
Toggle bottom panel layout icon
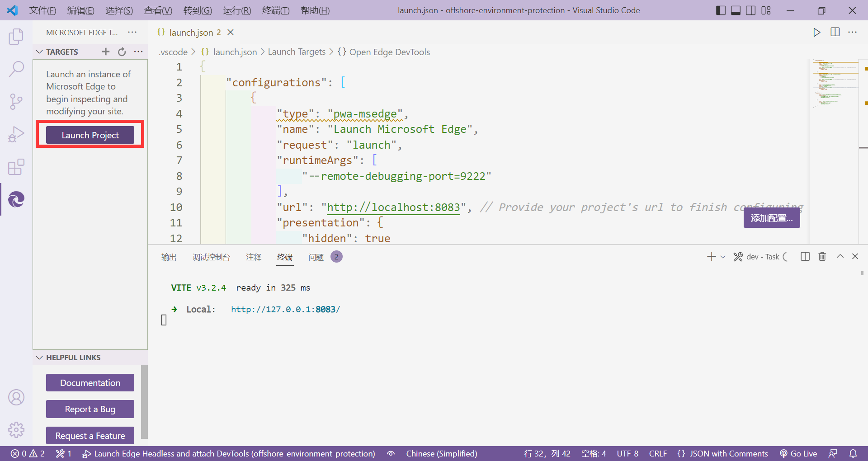click(736, 10)
